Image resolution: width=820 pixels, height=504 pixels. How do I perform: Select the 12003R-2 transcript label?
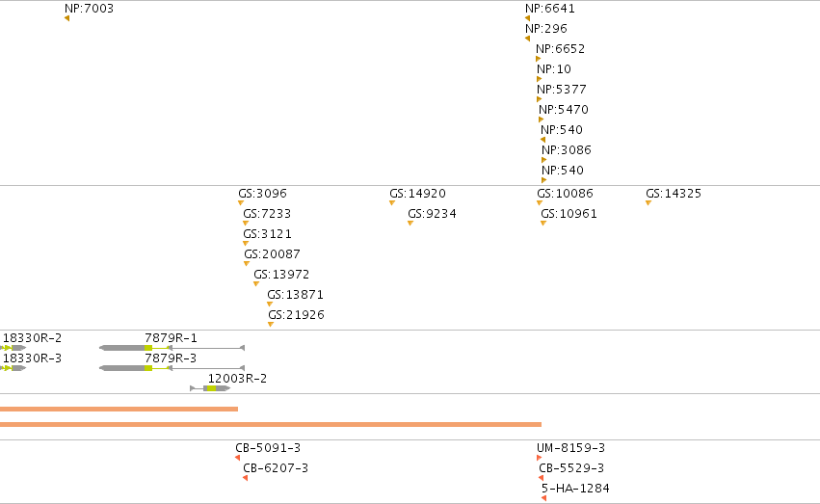(237, 379)
